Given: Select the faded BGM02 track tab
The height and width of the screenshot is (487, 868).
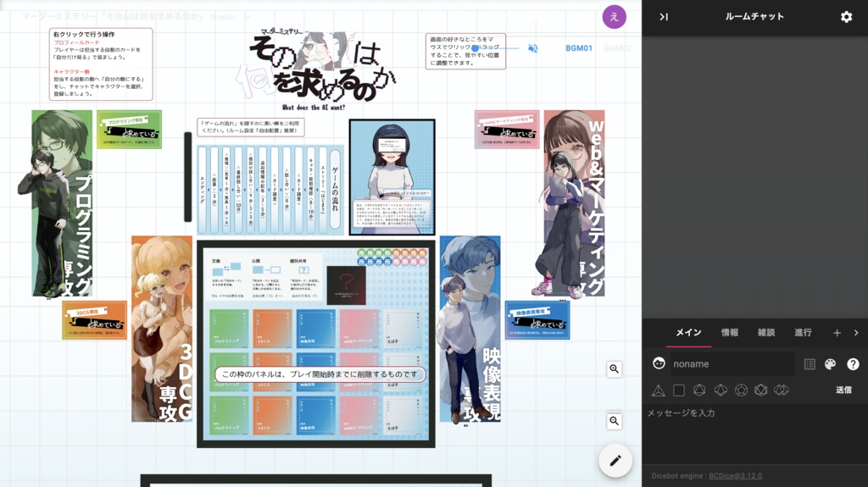Looking at the screenshot, I should tap(617, 48).
